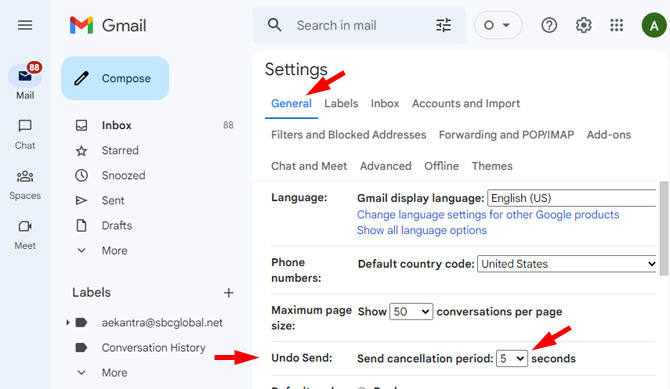Click the Search in mail field
670x389 pixels.
pyautogui.click(x=359, y=25)
